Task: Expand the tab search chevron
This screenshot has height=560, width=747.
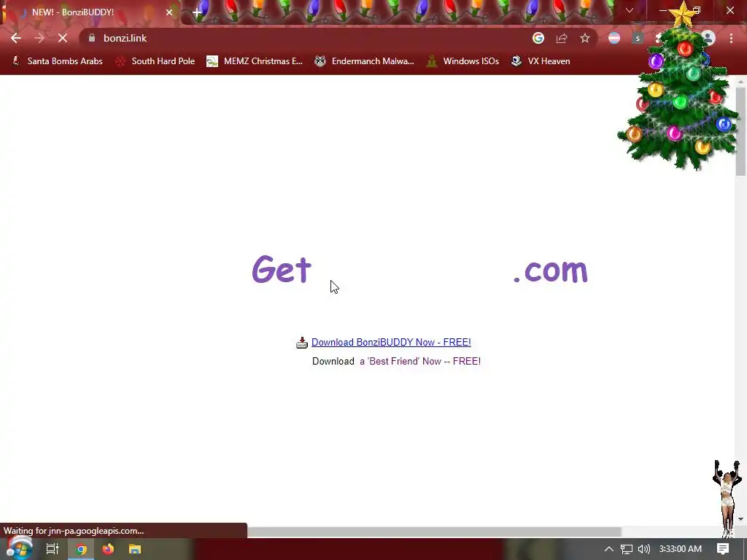Action: pyautogui.click(x=630, y=10)
